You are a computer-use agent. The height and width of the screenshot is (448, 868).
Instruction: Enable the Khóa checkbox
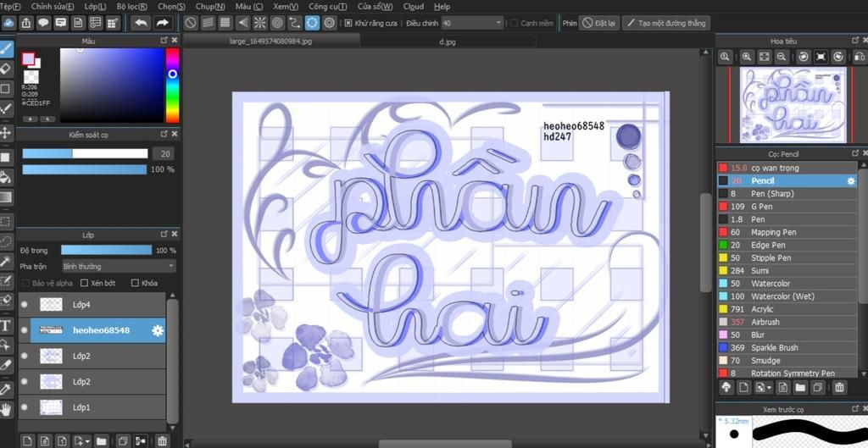click(135, 283)
